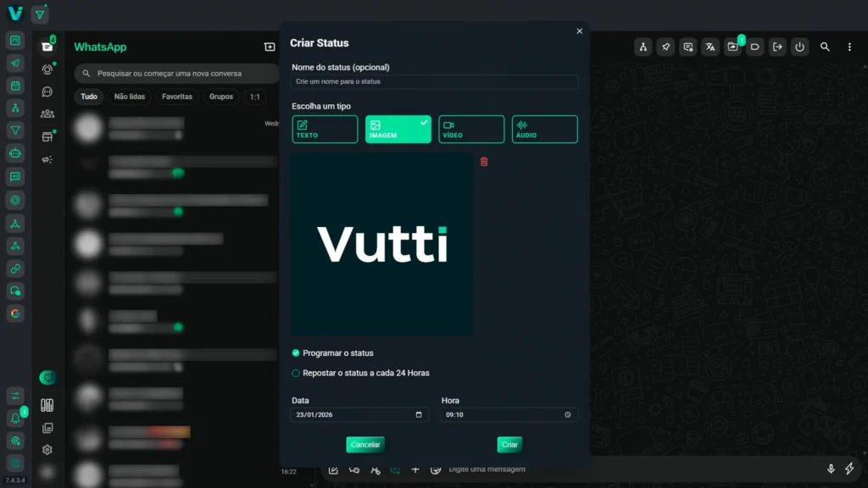Delete the uploaded image with the red trash icon
Viewport: 868px width, 488px height.
tap(484, 162)
